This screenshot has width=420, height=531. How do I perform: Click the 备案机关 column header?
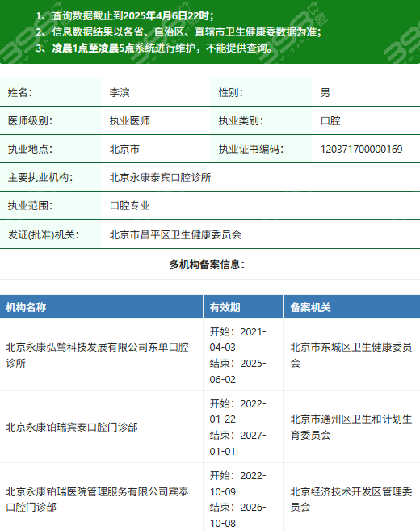tap(310, 307)
